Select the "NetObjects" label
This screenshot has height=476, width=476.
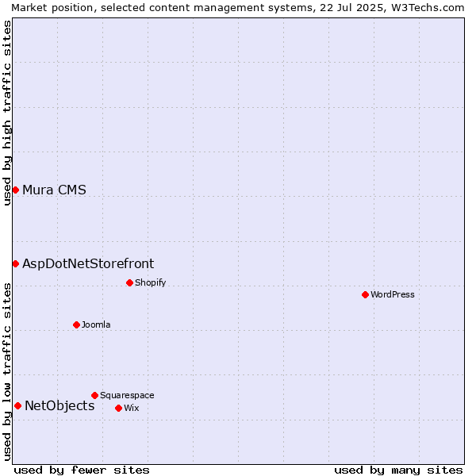pos(59,406)
